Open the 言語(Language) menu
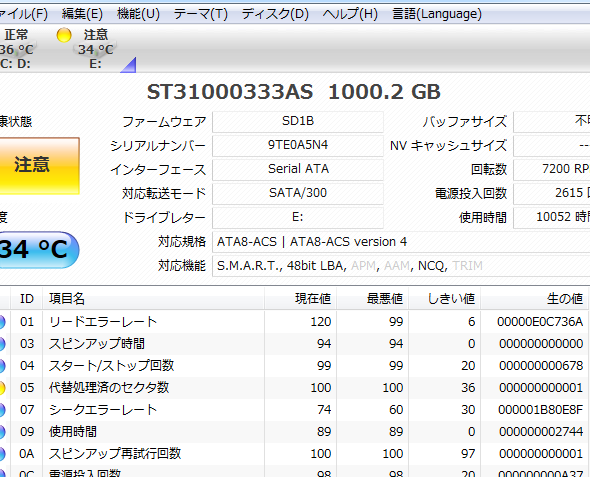Viewport: 590px width, 477px height. (437, 14)
